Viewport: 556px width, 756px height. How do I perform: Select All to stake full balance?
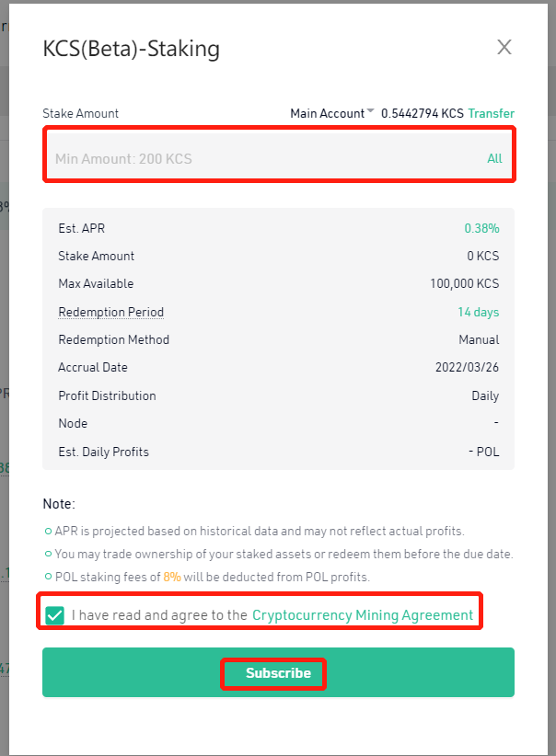(x=494, y=158)
